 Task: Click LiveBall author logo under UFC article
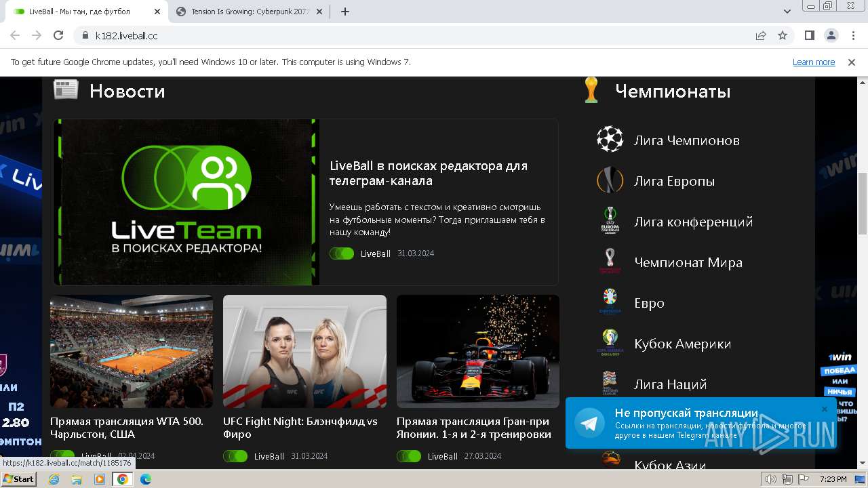235,456
